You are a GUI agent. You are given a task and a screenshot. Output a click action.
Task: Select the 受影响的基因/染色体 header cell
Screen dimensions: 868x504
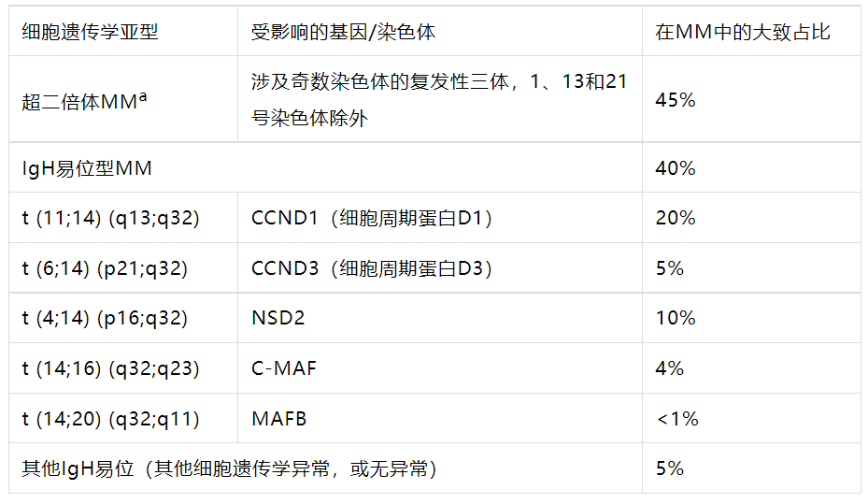coord(343,32)
